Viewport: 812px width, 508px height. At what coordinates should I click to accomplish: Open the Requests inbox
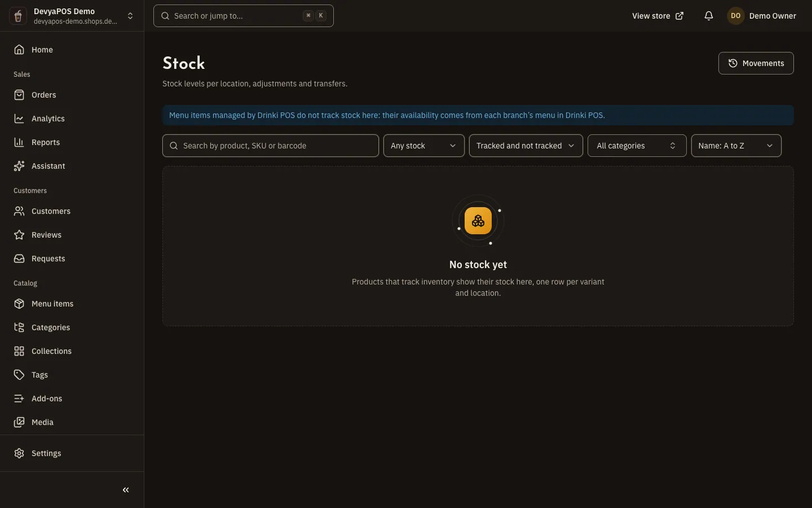(72, 259)
